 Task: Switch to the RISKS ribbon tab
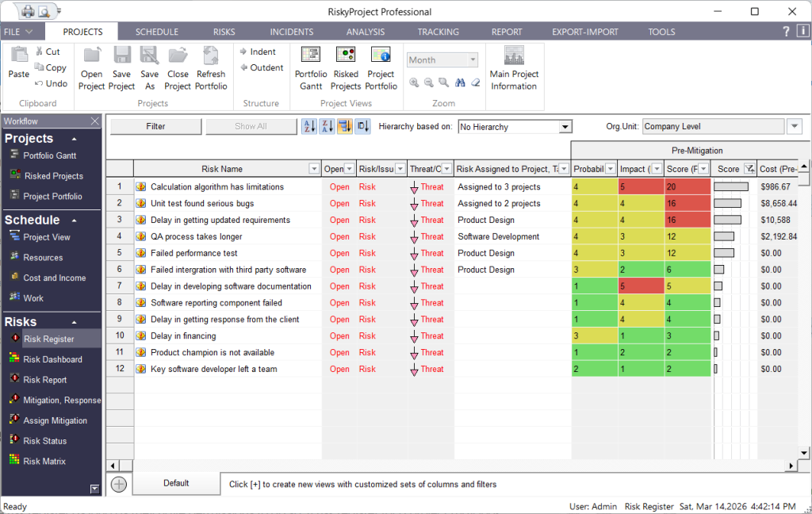coord(224,32)
